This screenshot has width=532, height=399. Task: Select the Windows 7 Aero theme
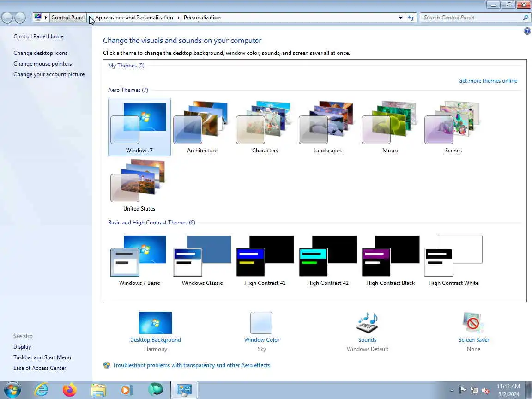tap(139, 127)
